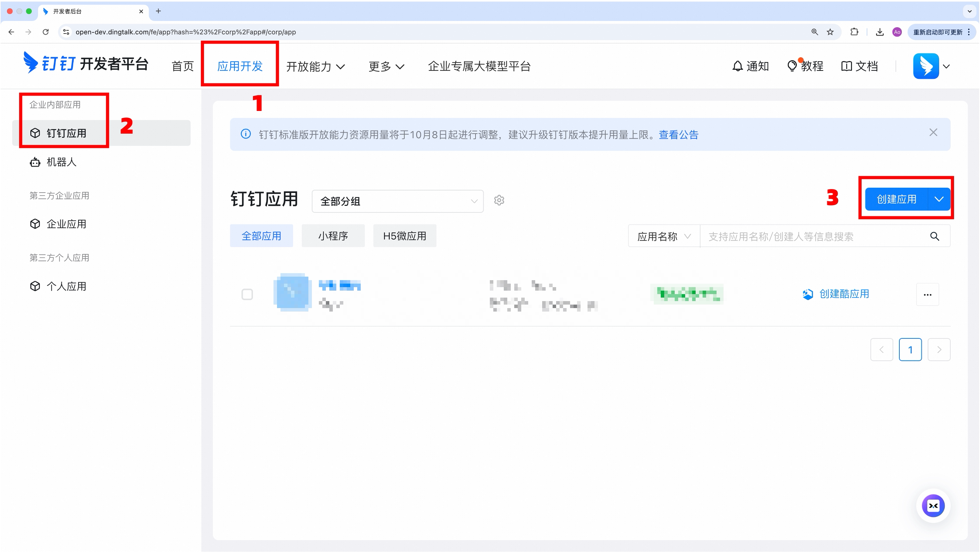Select 个人应用 in the sidebar
This screenshot has width=980, height=553.
pyautogui.click(x=66, y=286)
